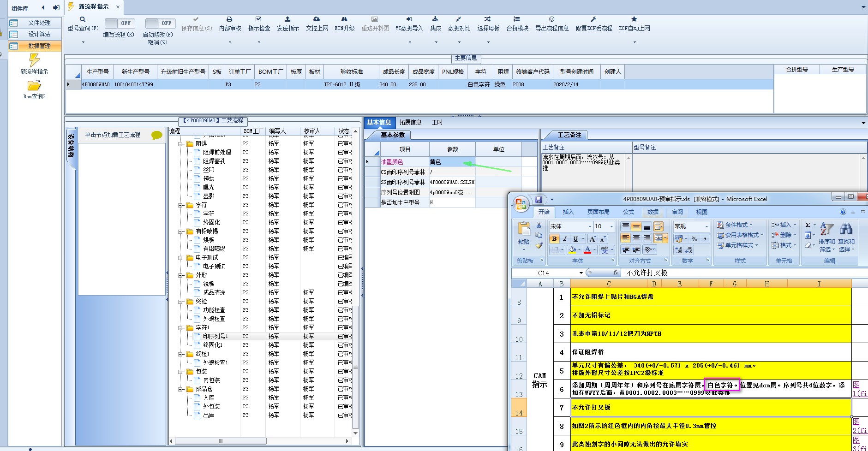Open Excel 插入 ribbon tab

[568, 212]
